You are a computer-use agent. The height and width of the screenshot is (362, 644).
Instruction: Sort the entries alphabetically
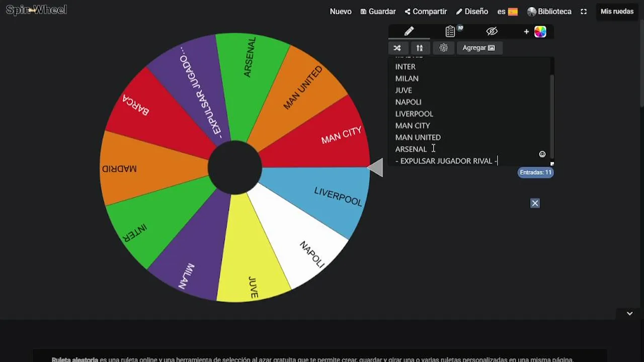click(x=420, y=48)
